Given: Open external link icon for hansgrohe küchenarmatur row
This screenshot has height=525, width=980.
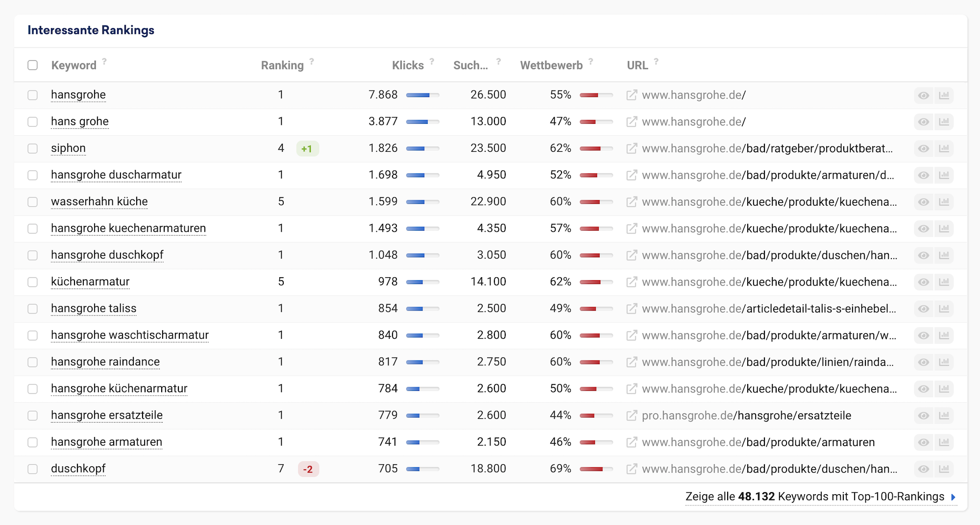Looking at the screenshot, I should 632,389.
